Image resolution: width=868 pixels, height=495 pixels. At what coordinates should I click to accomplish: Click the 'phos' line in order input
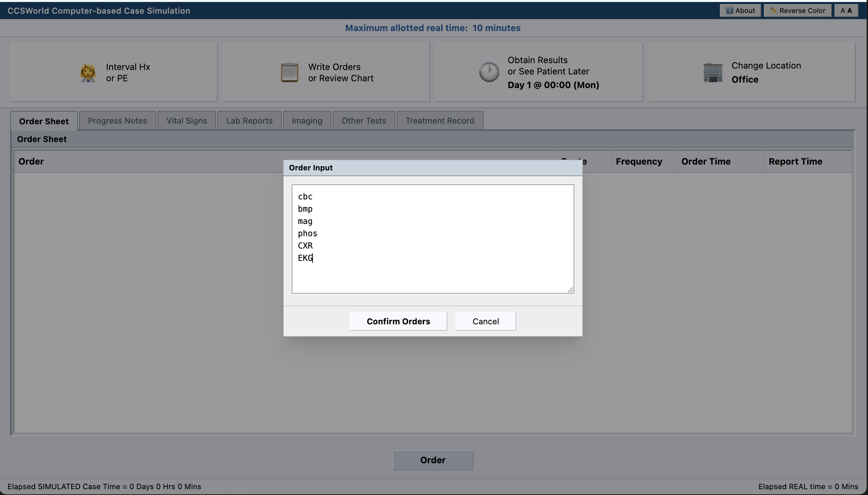[307, 234]
